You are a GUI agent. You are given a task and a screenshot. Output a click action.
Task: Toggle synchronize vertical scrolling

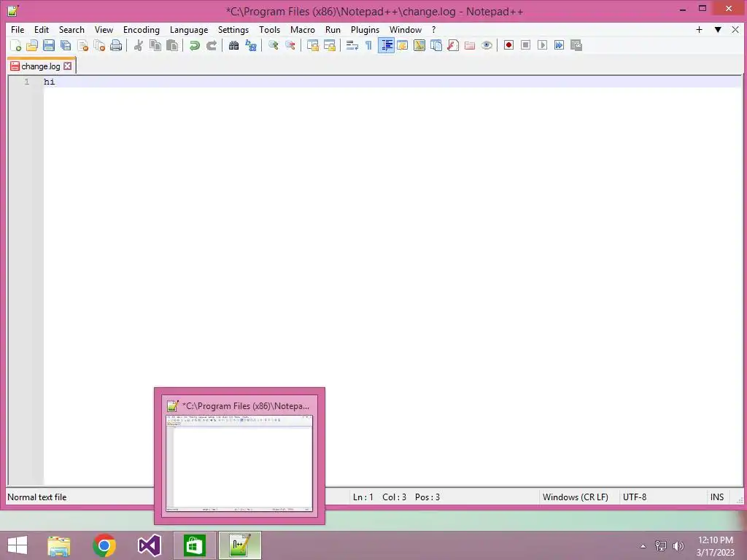[312, 45]
